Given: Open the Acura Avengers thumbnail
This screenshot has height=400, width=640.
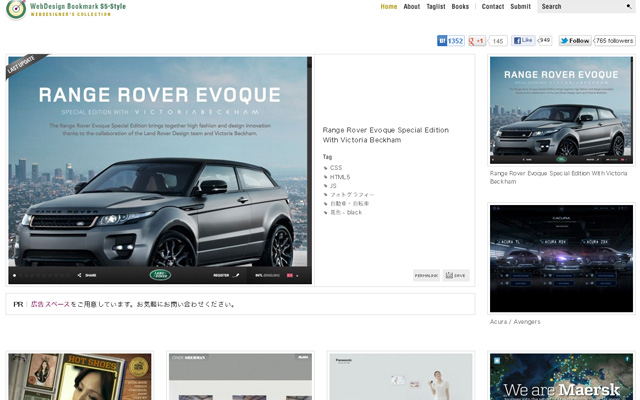Looking at the screenshot, I should (x=561, y=258).
